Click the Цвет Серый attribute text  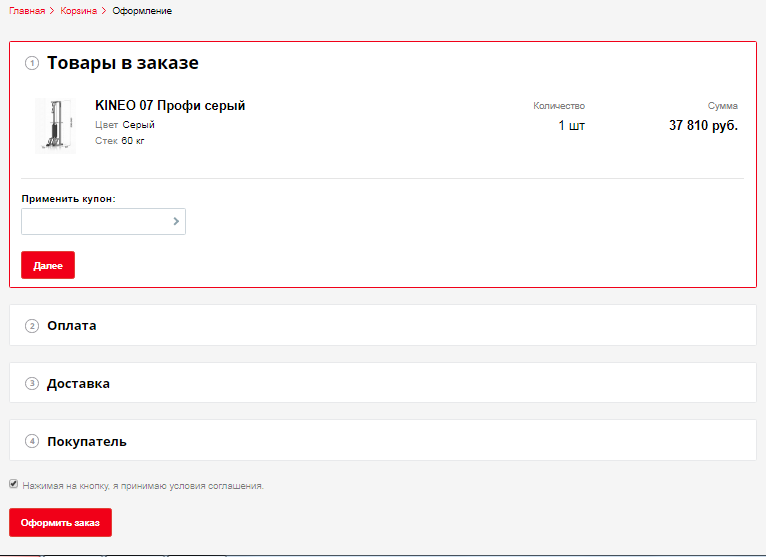125,125
